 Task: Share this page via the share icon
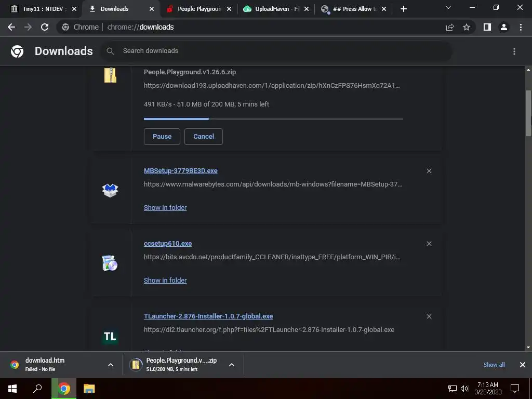[450, 27]
